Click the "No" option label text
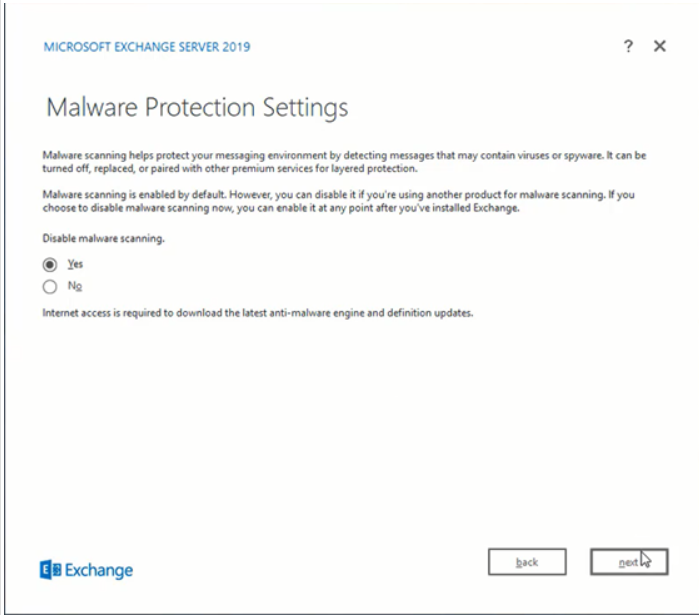This screenshot has height=615, width=699. [x=74, y=287]
